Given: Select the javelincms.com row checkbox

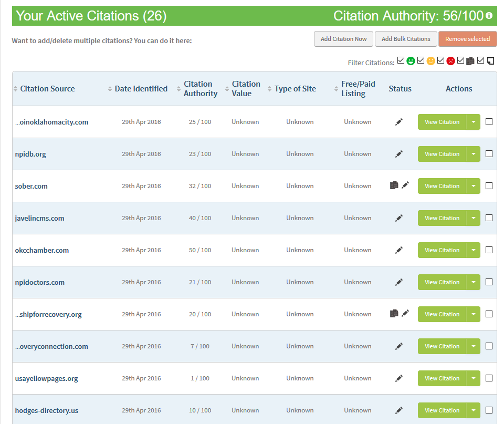Looking at the screenshot, I should 489,218.
